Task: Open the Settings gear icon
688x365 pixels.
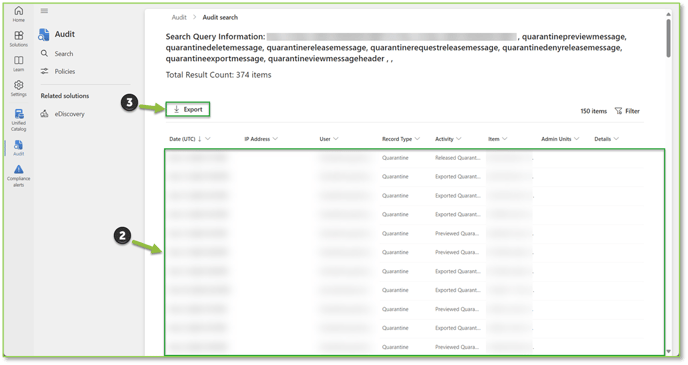Action: (x=18, y=85)
